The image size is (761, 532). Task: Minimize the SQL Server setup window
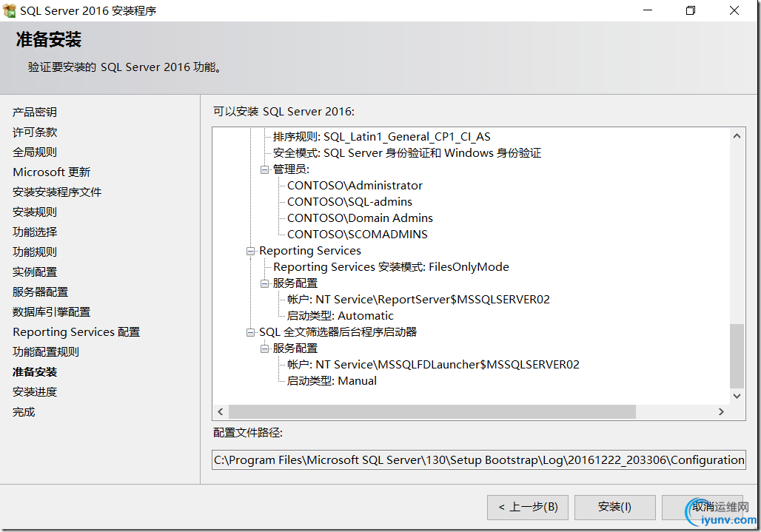(648, 10)
